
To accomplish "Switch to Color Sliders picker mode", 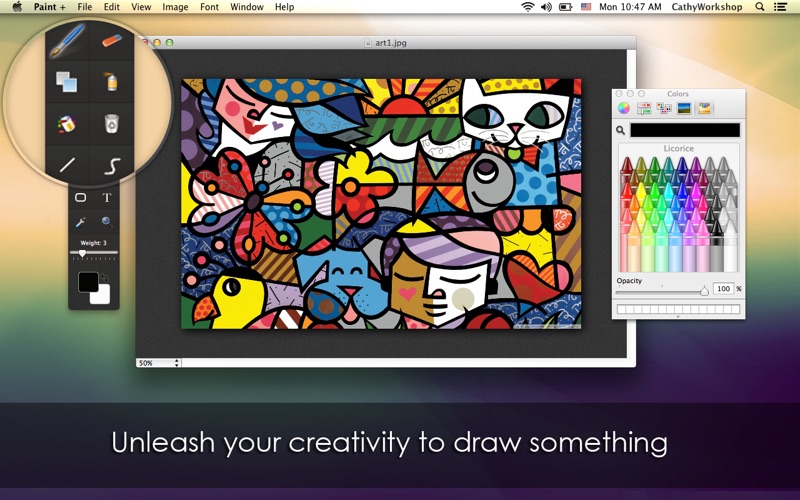I will [644, 108].
